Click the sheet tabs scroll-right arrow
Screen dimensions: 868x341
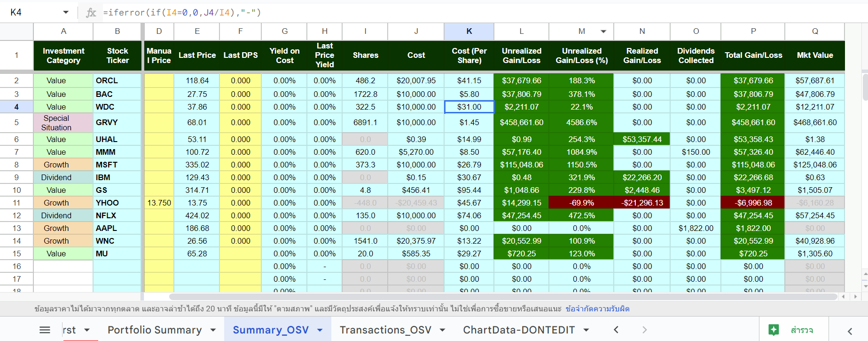click(644, 330)
